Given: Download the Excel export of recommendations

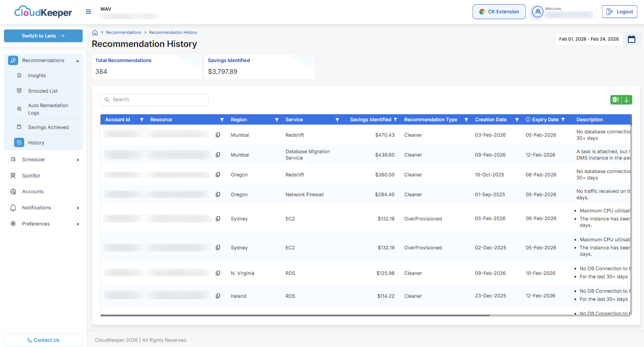Looking at the screenshot, I should point(621,100).
